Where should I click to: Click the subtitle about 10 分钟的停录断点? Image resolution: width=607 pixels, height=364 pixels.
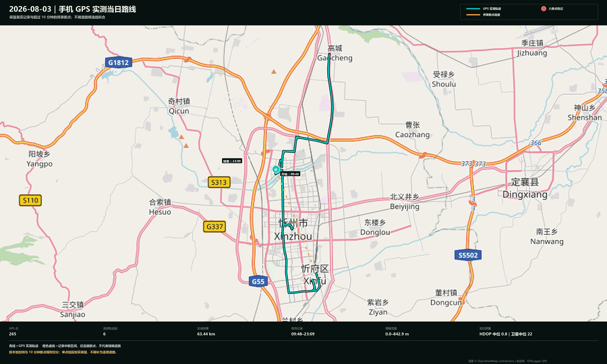[x=57, y=17]
